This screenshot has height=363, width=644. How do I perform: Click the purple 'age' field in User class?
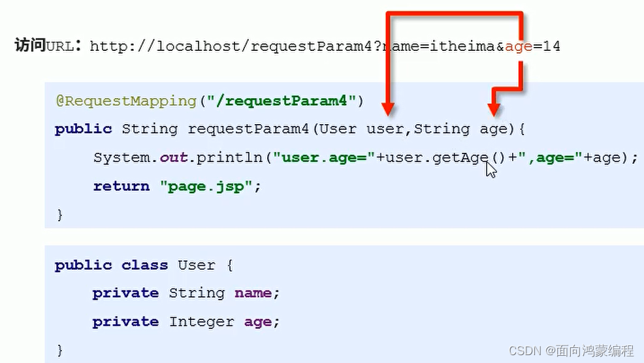coord(258,323)
